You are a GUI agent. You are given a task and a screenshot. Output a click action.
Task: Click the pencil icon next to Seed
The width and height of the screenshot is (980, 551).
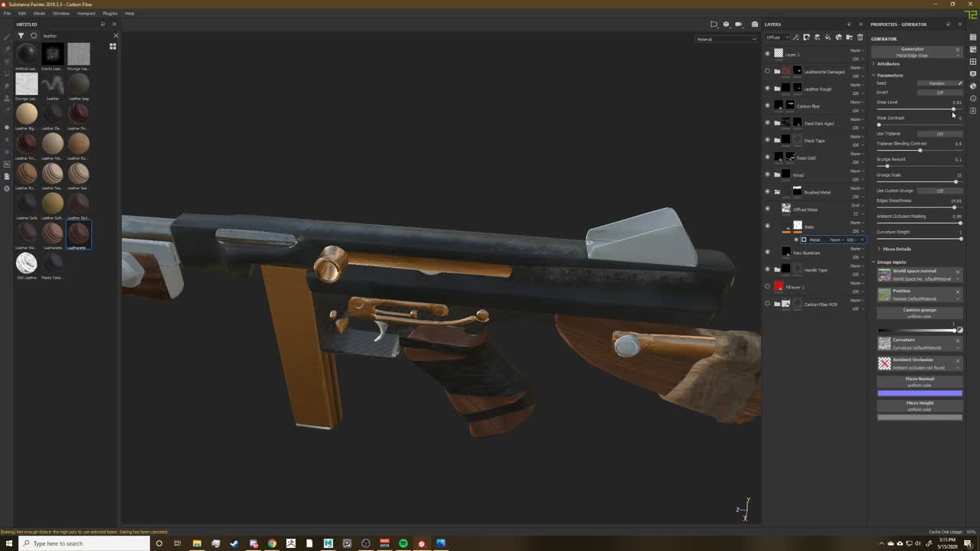959,83
